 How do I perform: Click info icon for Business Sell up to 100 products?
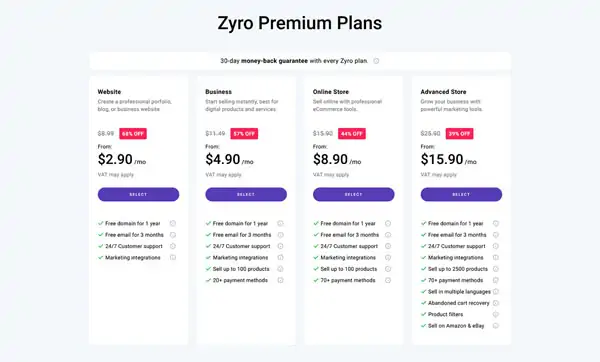click(x=280, y=269)
